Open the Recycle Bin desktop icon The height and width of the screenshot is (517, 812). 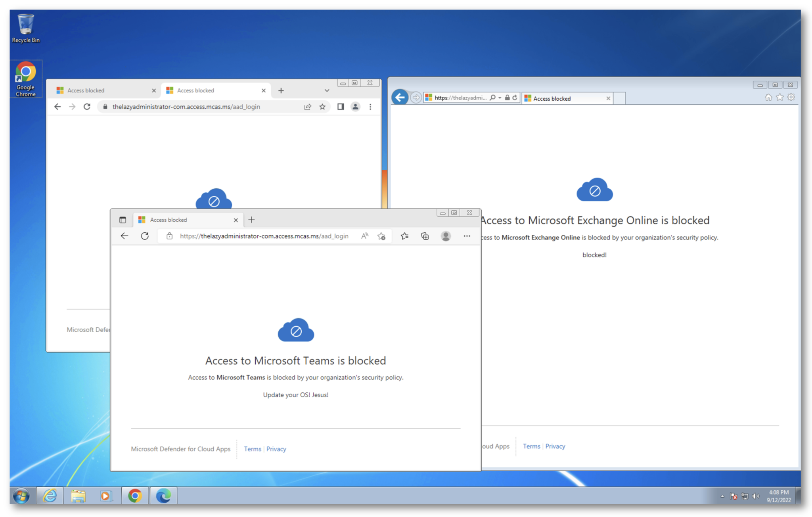[25, 28]
